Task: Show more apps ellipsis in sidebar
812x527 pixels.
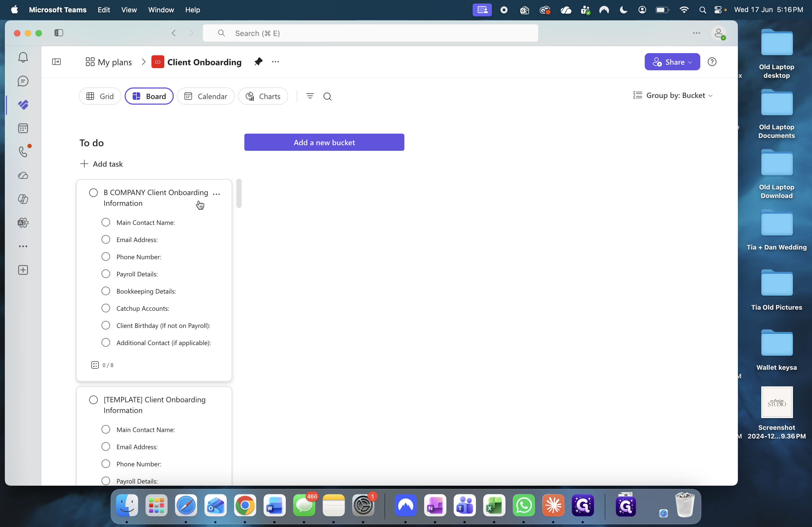Action: [23, 246]
